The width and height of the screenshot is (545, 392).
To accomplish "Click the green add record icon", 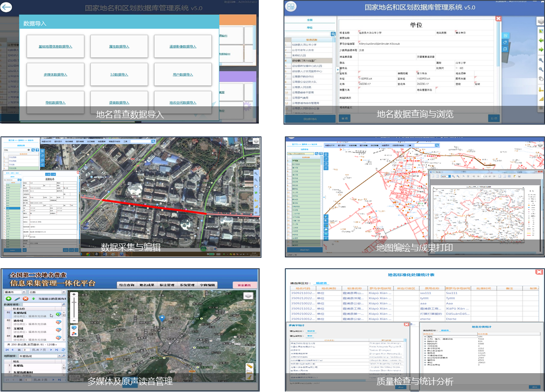I will pyautogui.click(x=9, y=298).
